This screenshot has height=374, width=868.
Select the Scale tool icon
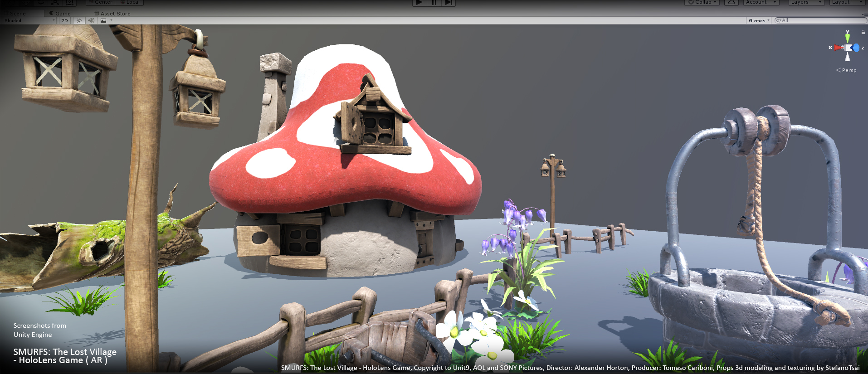(55, 2)
